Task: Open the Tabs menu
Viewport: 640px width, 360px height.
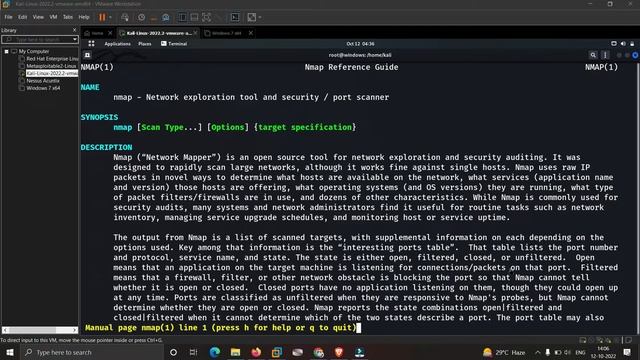Action: point(68,17)
